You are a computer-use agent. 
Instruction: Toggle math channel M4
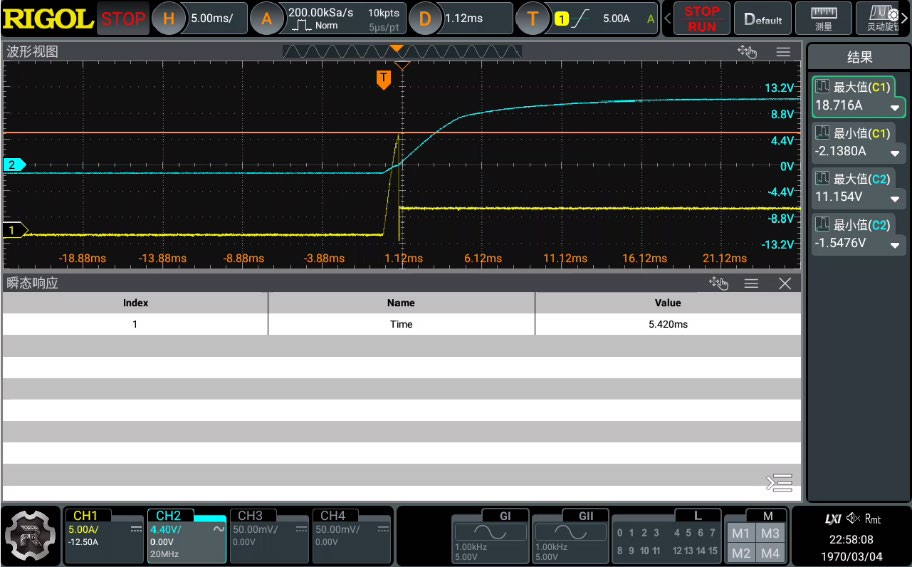(x=770, y=553)
